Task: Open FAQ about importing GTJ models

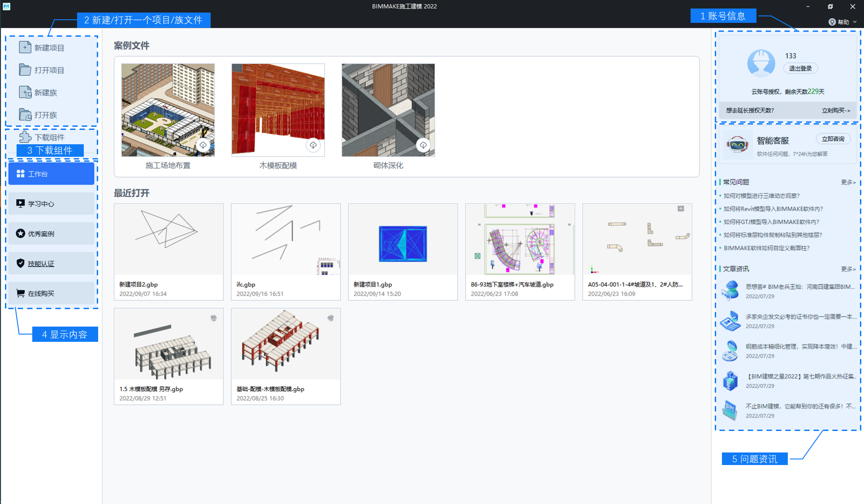Action: pos(771,222)
